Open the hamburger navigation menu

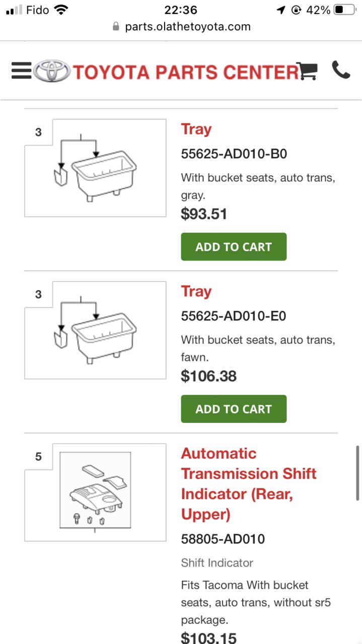click(21, 71)
